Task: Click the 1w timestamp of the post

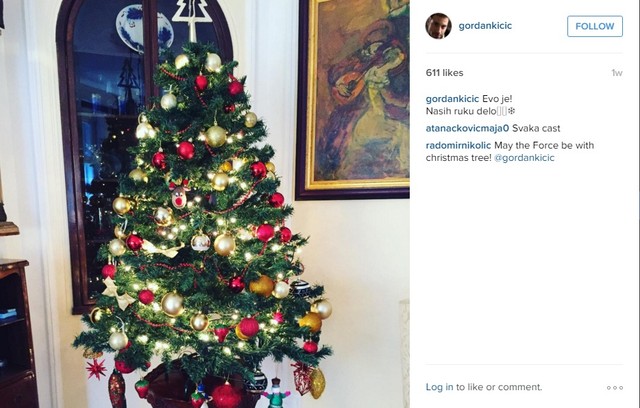Action: point(617,73)
